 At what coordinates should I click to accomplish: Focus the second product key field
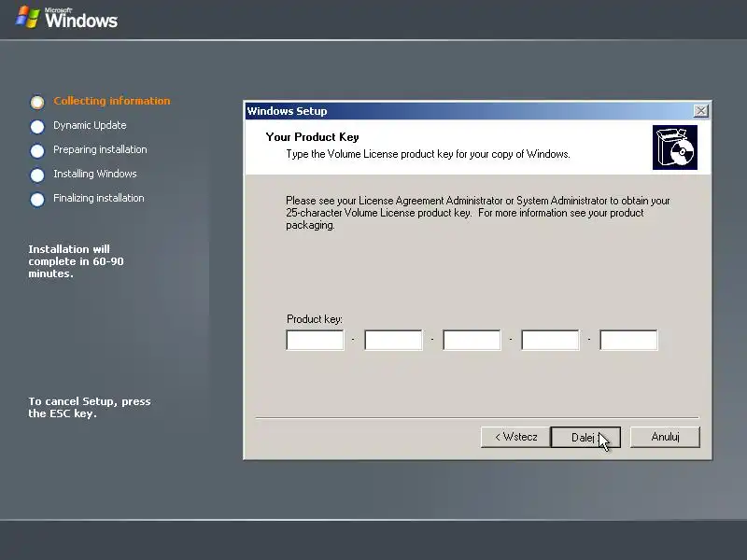pos(393,340)
